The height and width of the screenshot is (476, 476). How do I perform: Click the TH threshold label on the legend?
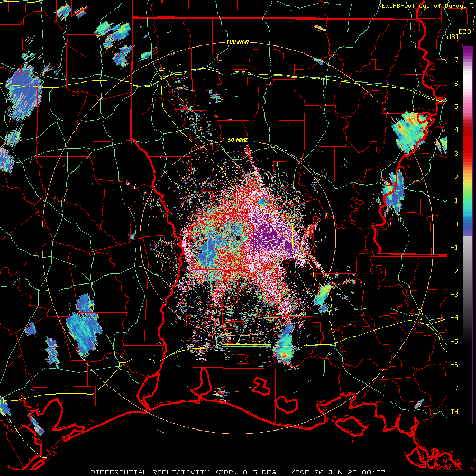point(454,412)
